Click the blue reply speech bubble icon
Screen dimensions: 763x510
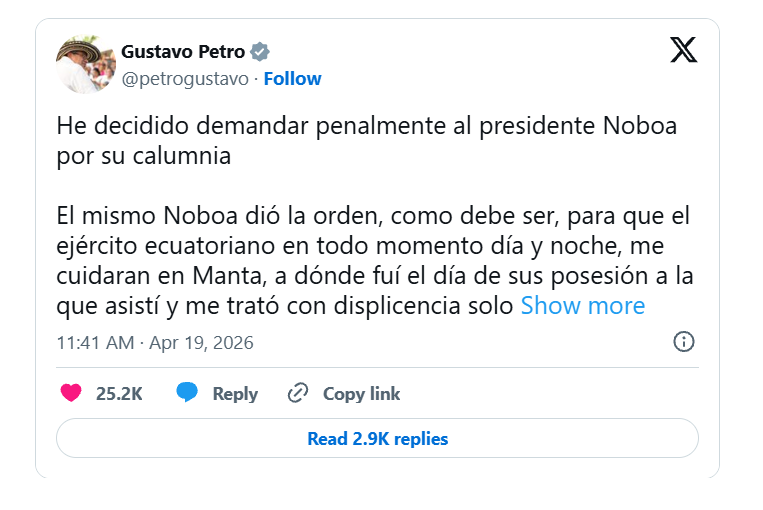coord(187,393)
